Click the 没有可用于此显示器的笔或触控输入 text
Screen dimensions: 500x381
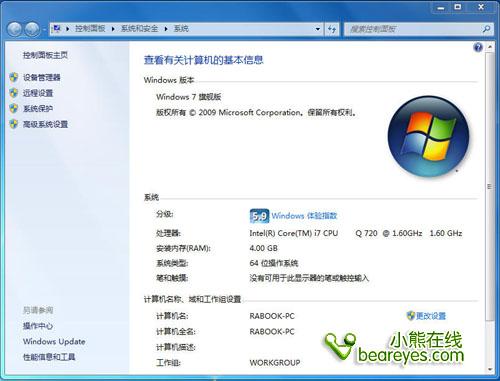[309, 278]
